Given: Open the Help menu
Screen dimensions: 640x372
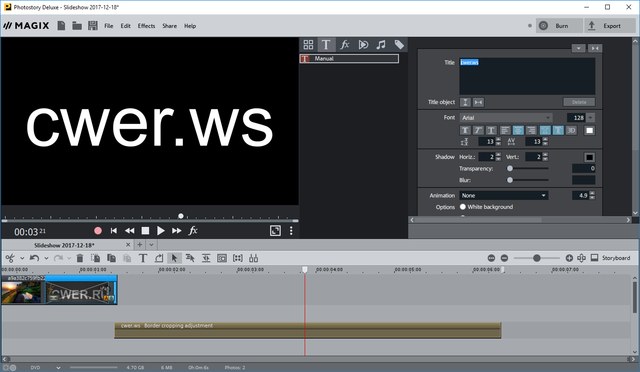Looking at the screenshot, I should point(190,26).
